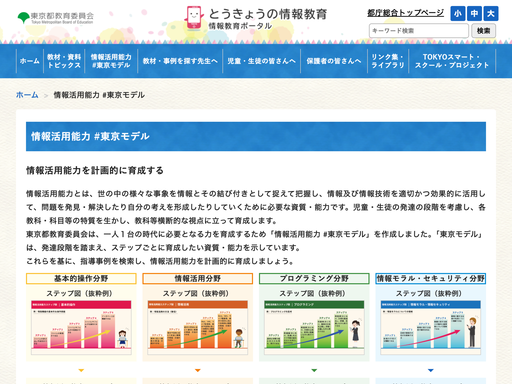Click ステップ図（抜粋例） label under プログラミング分野
The width and height of the screenshot is (512, 384).
point(312,293)
